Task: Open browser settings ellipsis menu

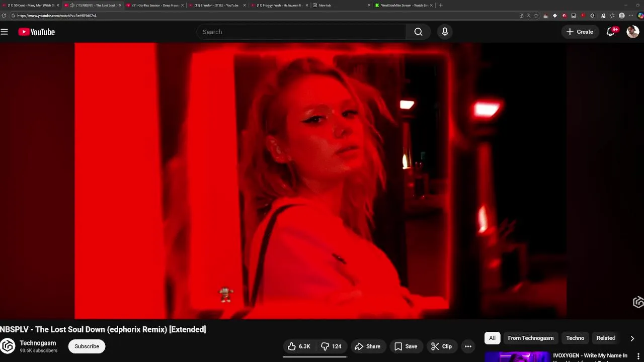Action: [631, 16]
